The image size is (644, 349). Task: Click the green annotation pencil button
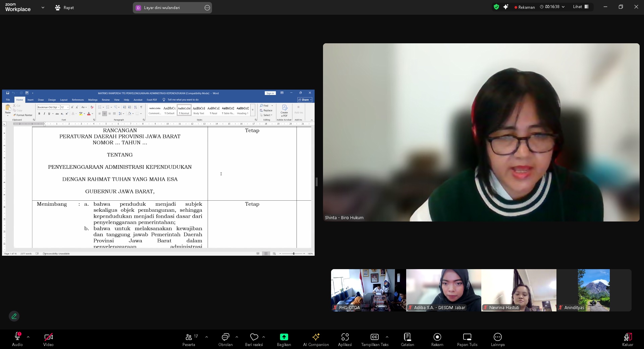[14, 316]
